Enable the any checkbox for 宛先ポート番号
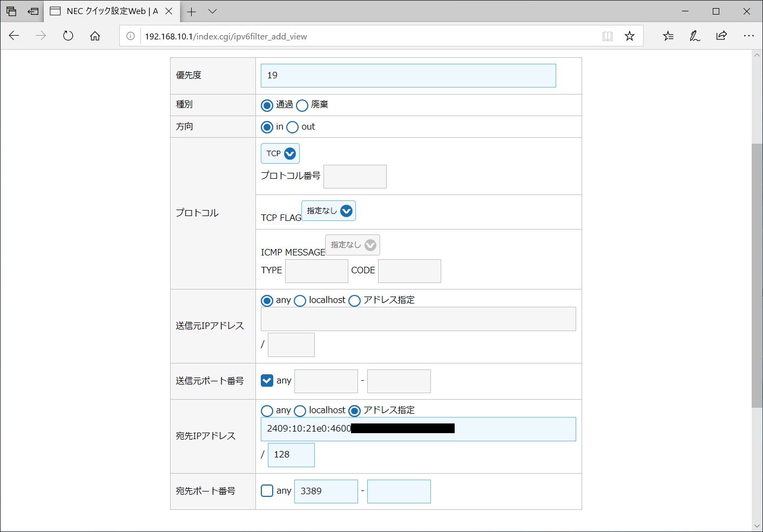Viewport: 763px width, 532px height. [267, 491]
